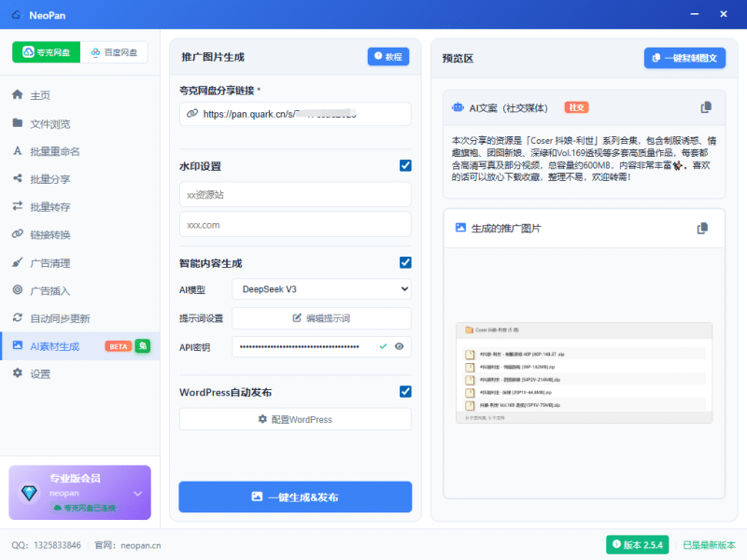The width and height of the screenshot is (747, 560).
Task: Open 自动同步更新 in the sidebar
Action: click(x=60, y=318)
